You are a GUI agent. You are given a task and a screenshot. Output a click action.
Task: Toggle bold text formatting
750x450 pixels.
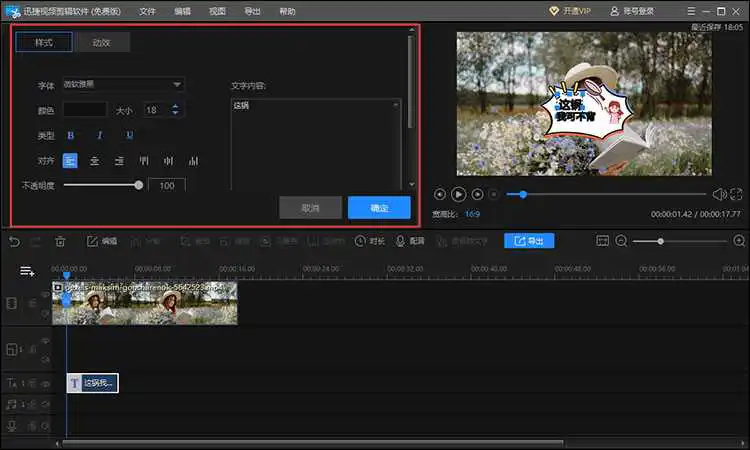(70, 135)
